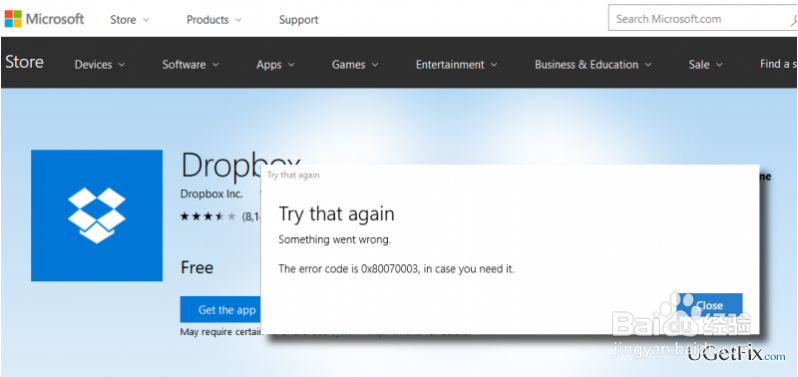Click the error code 0x80070003 message
This screenshot has height=377, width=798.
[x=396, y=269]
